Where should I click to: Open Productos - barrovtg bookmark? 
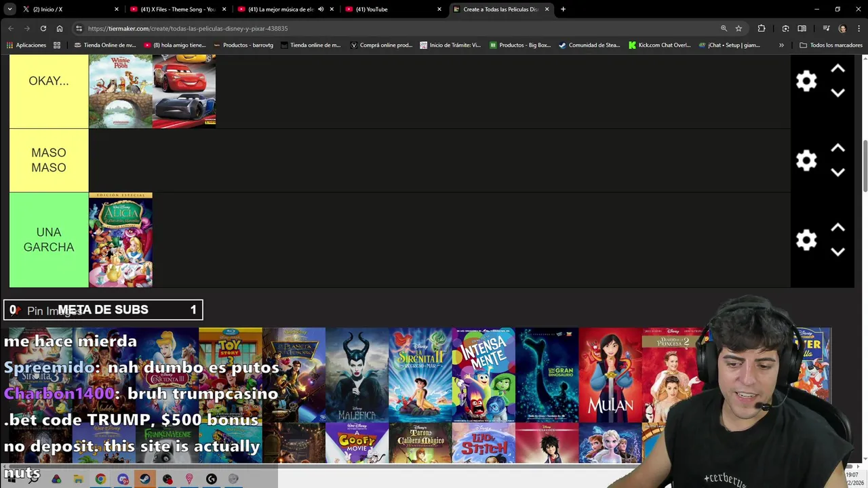point(243,45)
